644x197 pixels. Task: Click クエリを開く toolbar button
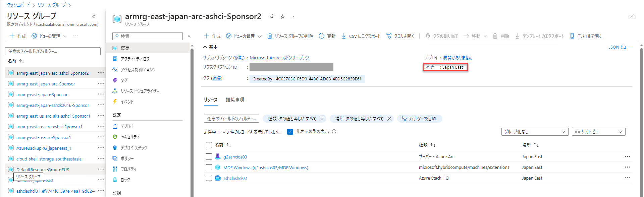click(400, 36)
